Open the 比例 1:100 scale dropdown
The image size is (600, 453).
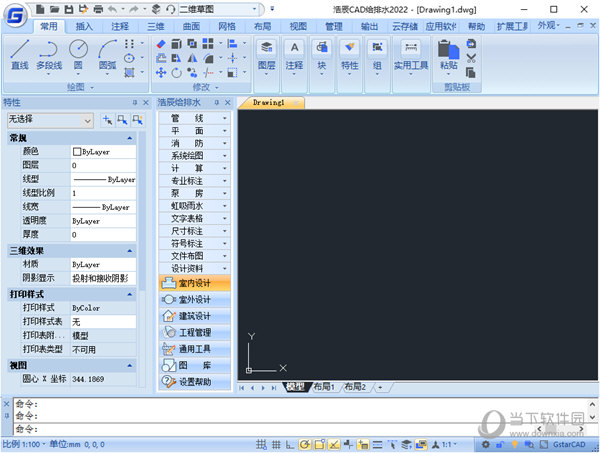tap(24, 444)
